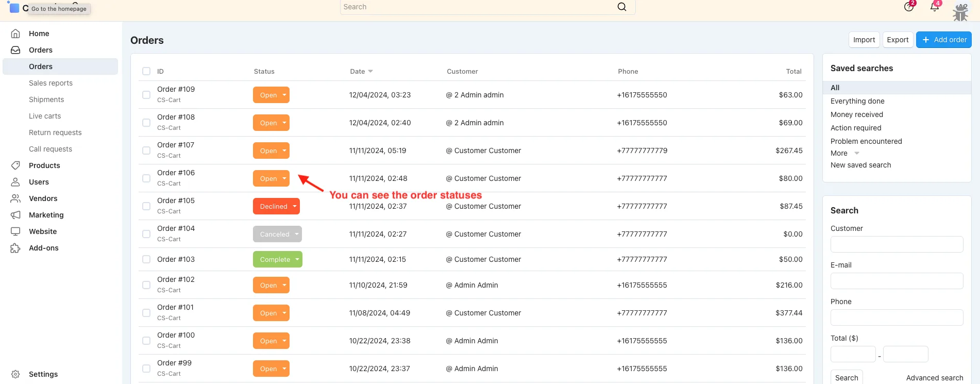Click the Add-ons puzzle piece icon

click(x=15, y=248)
